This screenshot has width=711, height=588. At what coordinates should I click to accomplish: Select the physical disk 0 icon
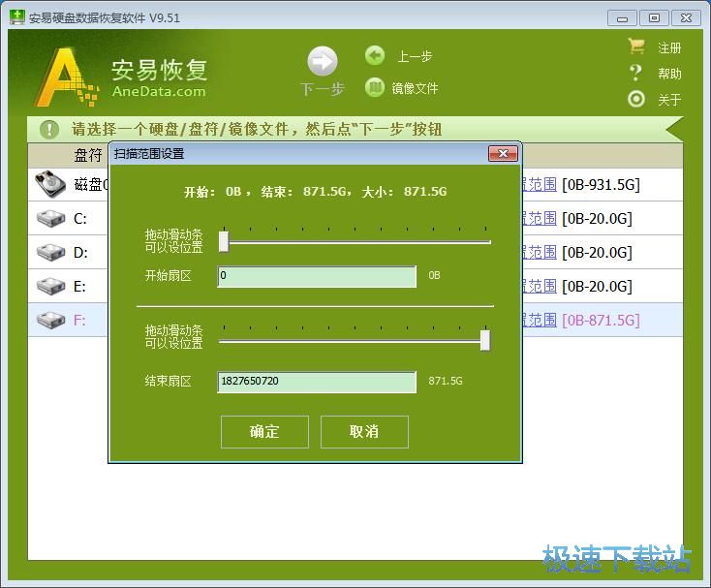(x=50, y=184)
